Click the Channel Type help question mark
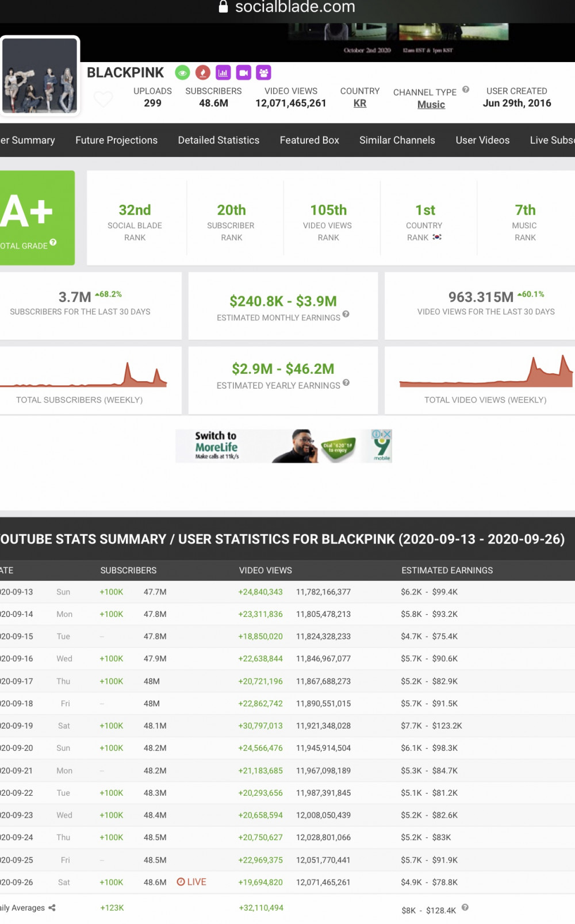The height and width of the screenshot is (924, 575). click(x=466, y=89)
